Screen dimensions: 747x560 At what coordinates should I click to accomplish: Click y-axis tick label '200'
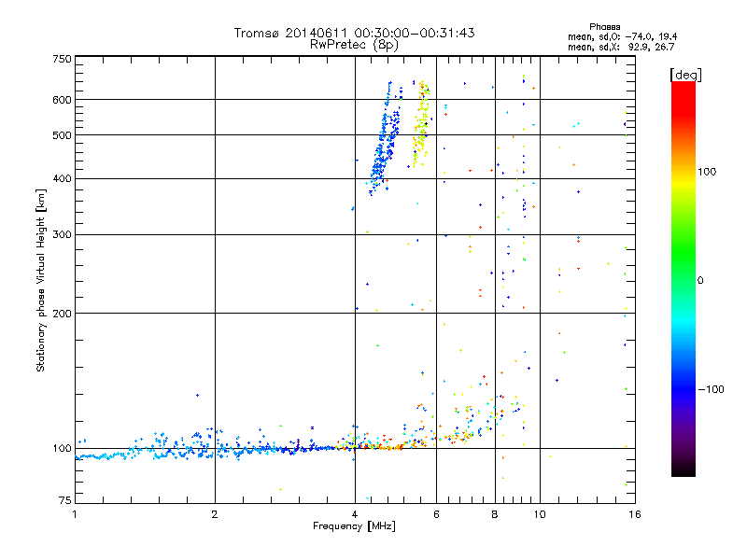(x=63, y=314)
